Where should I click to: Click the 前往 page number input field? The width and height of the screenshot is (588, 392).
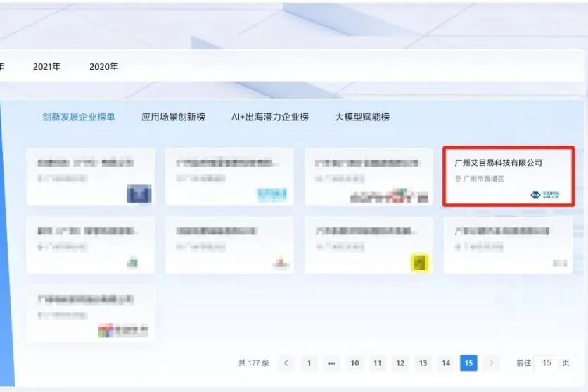coord(547,363)
